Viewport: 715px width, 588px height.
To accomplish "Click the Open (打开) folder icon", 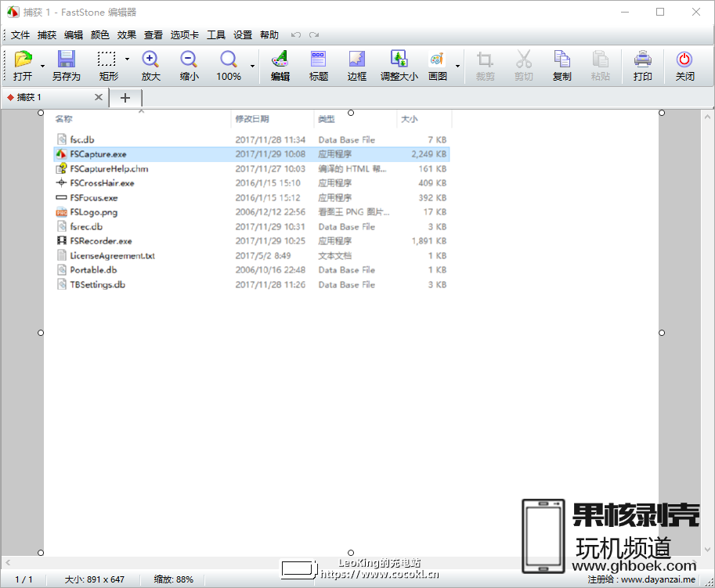I will 23,60.
